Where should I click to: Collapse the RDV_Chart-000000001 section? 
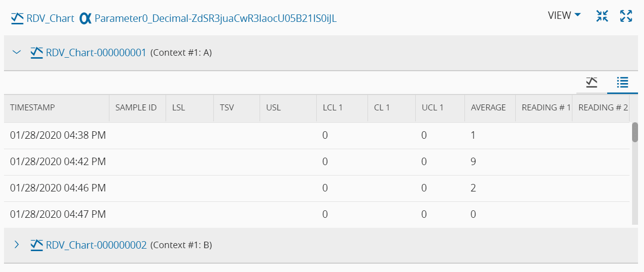[x=16, y=52]
